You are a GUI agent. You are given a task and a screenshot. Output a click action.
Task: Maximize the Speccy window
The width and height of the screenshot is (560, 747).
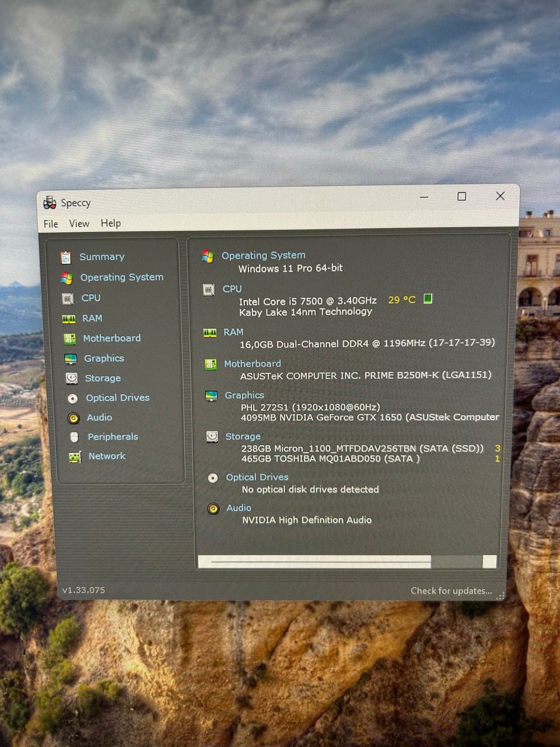point(461,197)
